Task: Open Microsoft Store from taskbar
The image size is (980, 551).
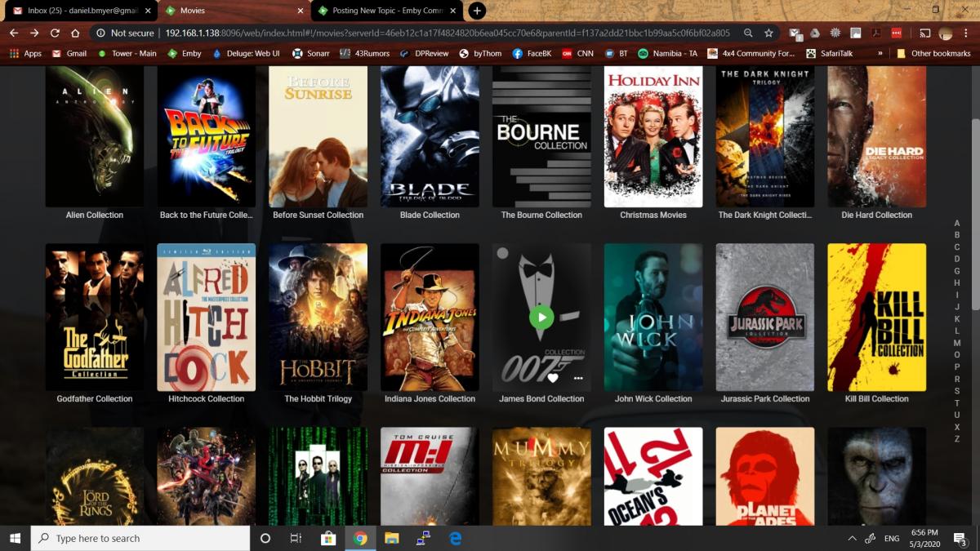Action: coord(328,538)
